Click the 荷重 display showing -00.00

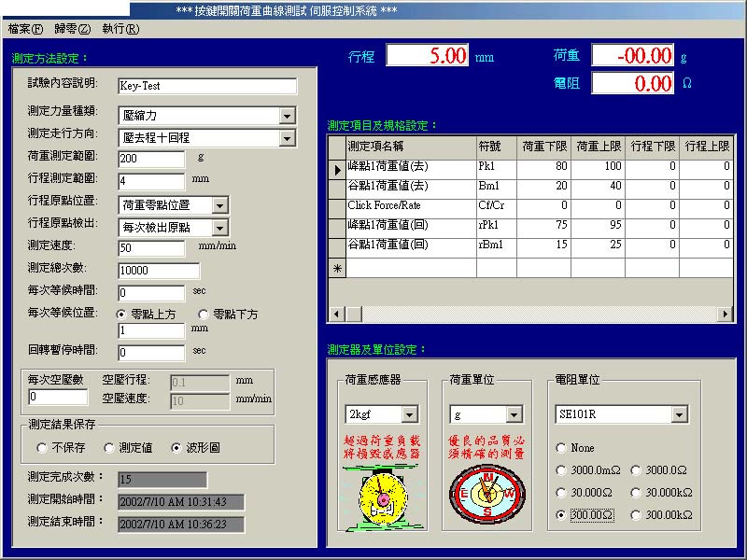633,55
